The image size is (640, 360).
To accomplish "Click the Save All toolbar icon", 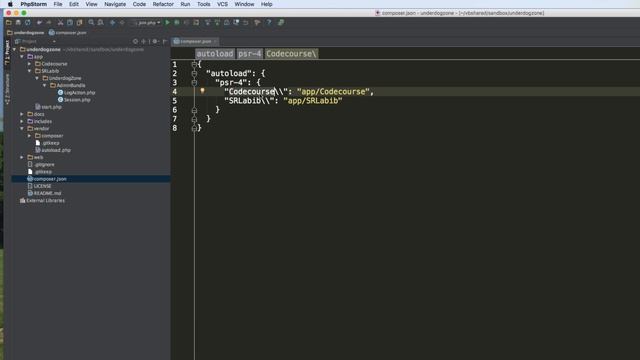I will click(x=18, y=22).
